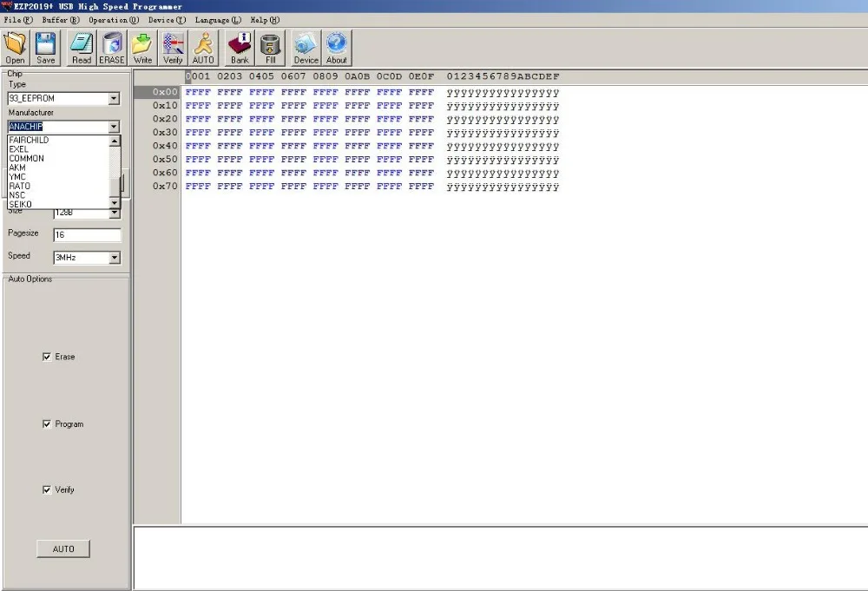Click the Pagesize input field
The image size is (868, 591).
(87, 234)
